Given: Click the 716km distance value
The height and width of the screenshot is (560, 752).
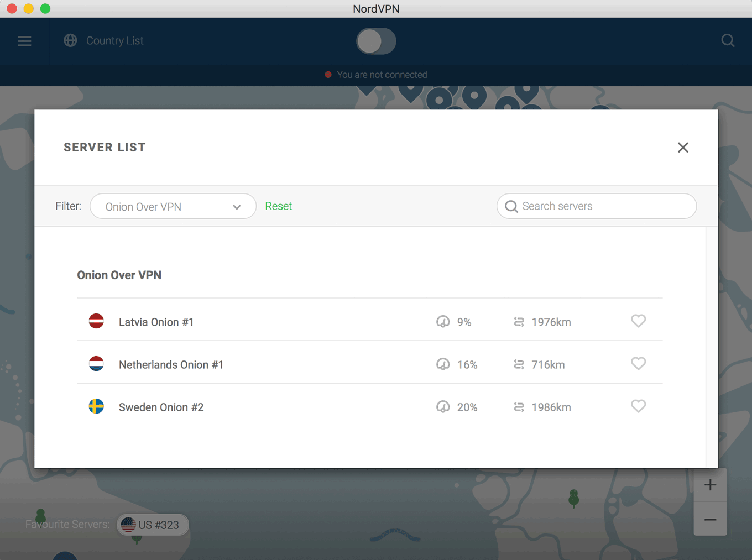Looking at the screenshot, I should pos(548,365).
